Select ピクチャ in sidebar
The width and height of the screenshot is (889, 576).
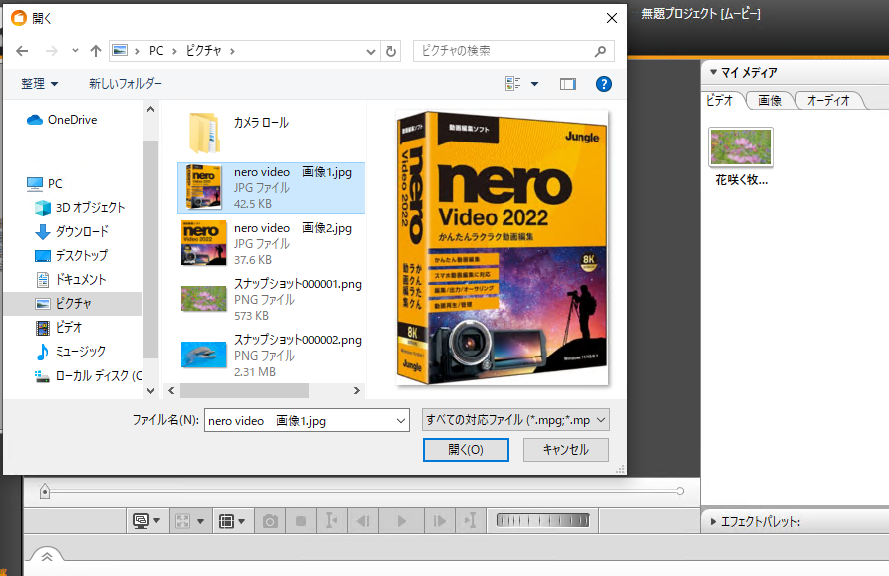(73, 303)
